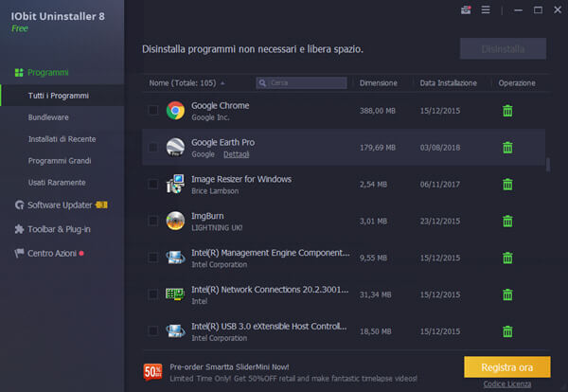This screenshot has width=568, height=392.
Task: Click the Operazione column header
Action: 517,83
